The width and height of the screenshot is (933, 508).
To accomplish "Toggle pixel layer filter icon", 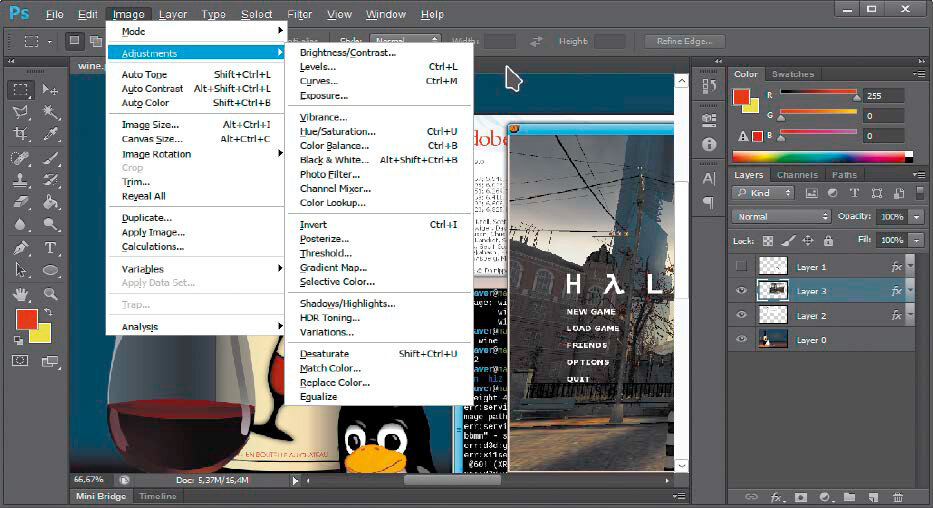I will [x=811, y=193].
